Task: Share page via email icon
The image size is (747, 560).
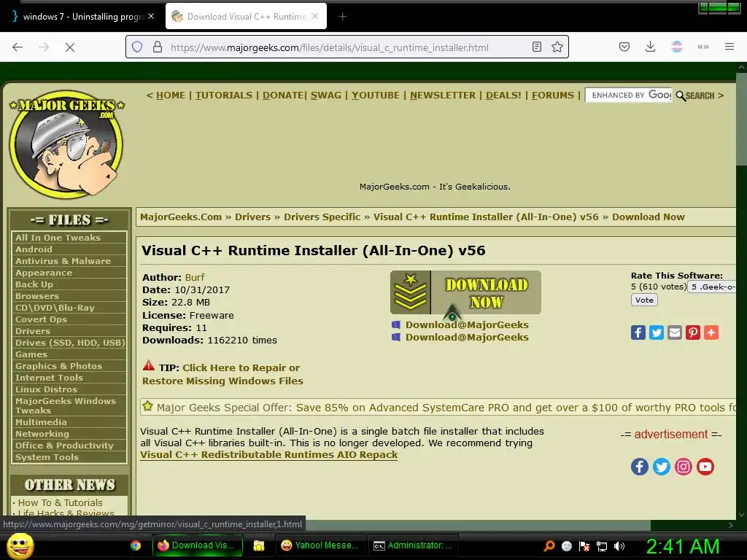Action: click(675, 332)
